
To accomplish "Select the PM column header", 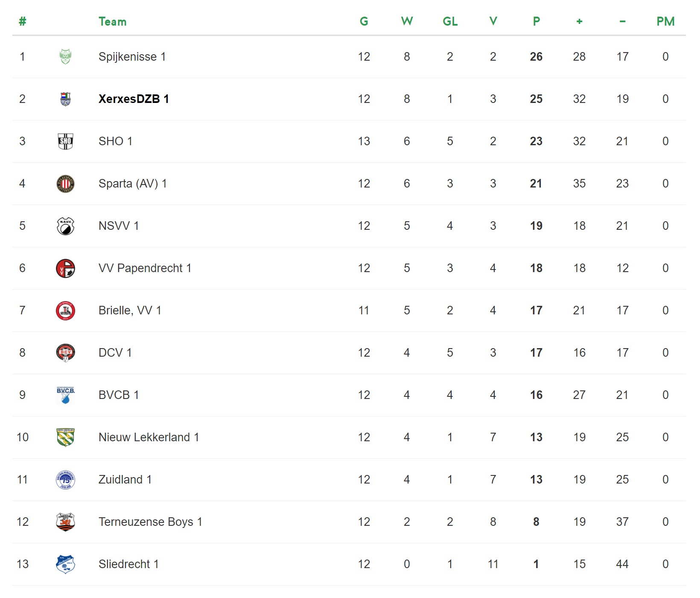I will (x=665, y=21).
